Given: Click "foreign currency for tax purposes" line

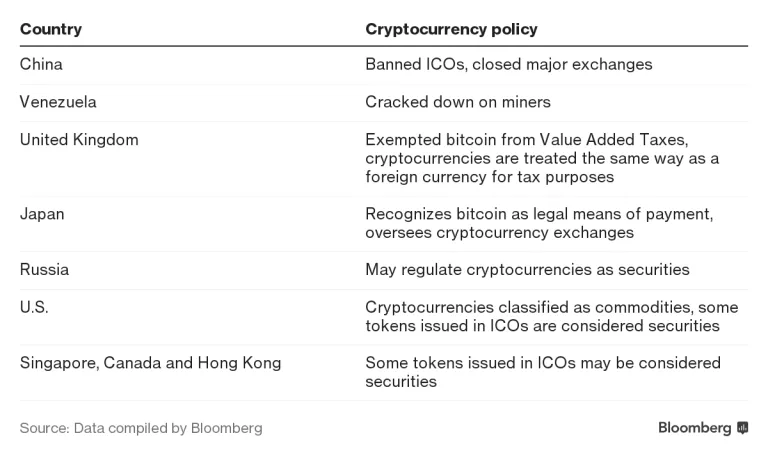Looking at the screenshot, I should click(x=489, y=177).
